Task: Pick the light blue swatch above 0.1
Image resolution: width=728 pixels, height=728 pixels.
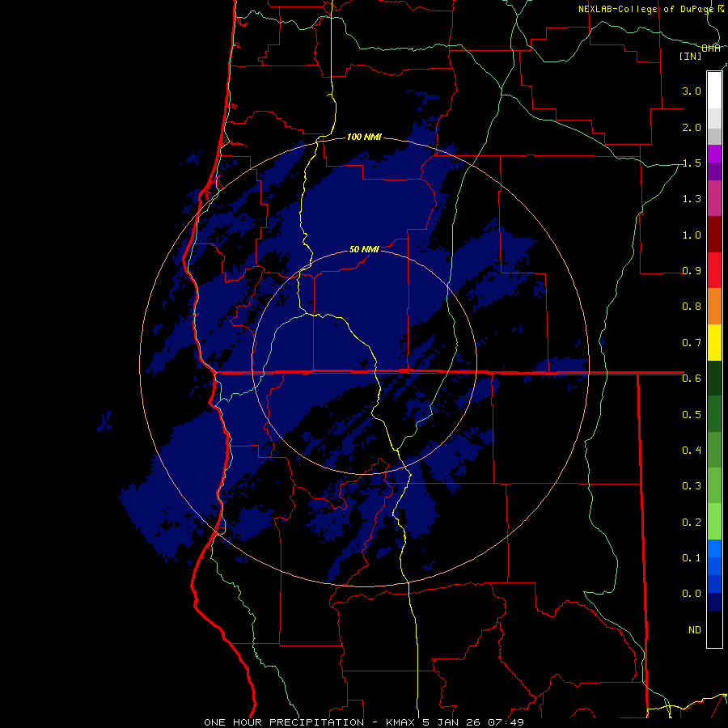Action: click(x=714, y=548)
